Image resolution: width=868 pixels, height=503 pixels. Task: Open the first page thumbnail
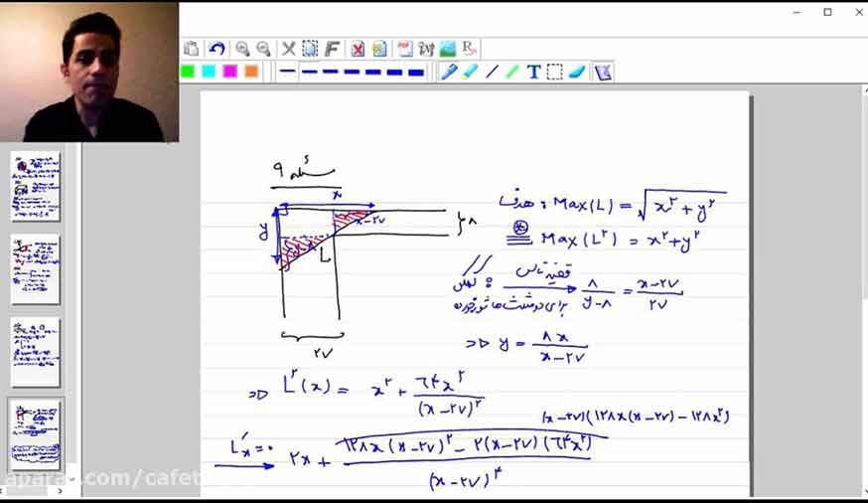click(36, 187)
